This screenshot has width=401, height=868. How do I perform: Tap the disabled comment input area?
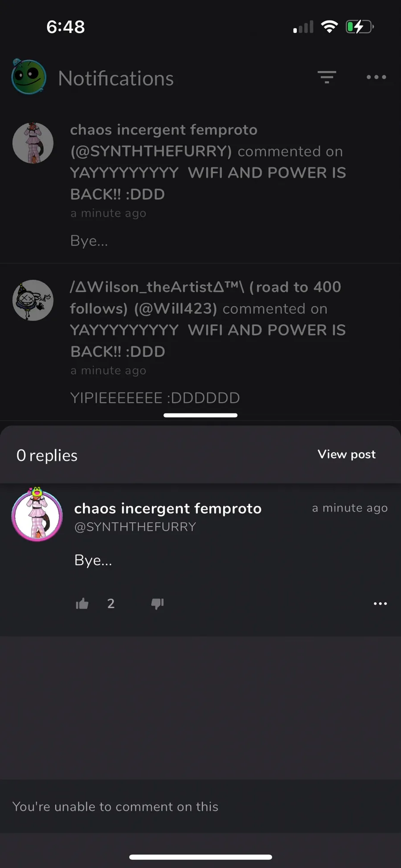(x=200, y=807)
